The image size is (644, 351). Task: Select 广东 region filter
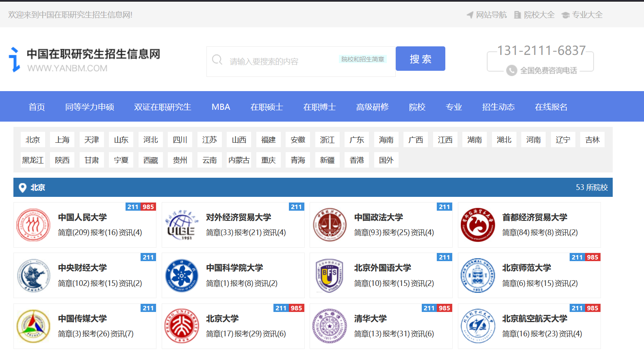coord(357,140)
